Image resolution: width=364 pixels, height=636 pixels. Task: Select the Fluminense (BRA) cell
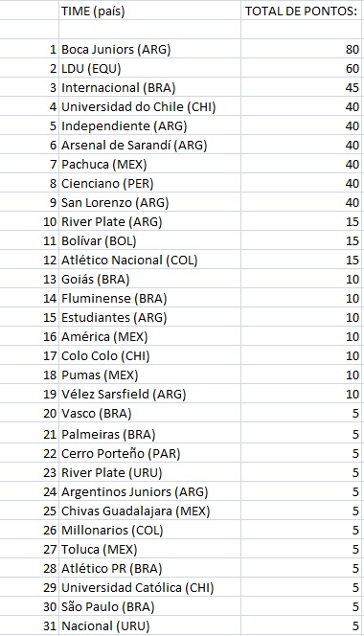coord(149,298)
